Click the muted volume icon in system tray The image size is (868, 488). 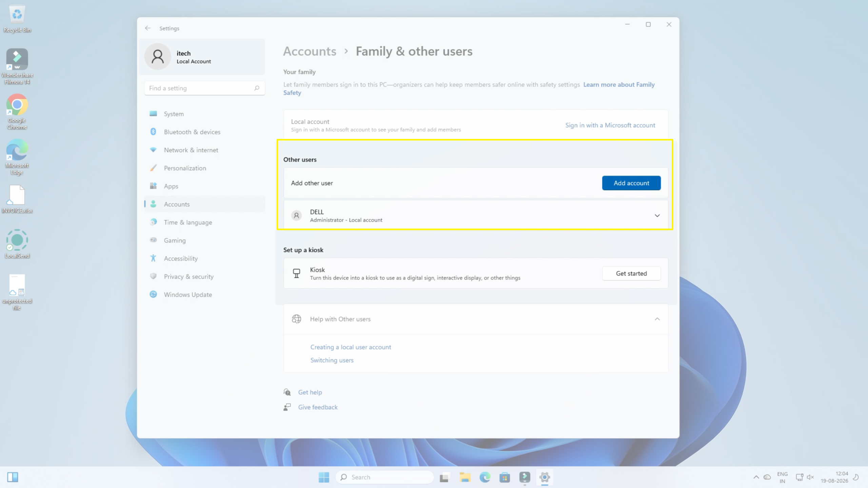tap(810, 477)
